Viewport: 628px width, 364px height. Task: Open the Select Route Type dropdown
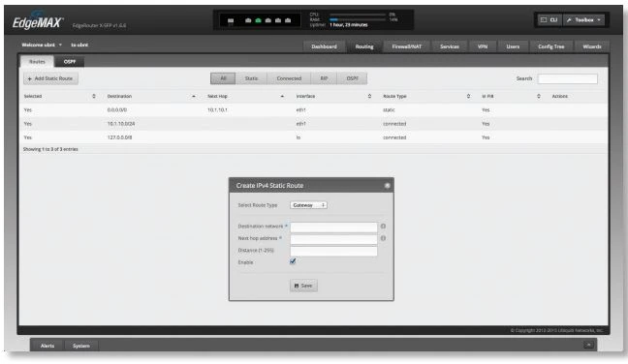click(308, 205)
